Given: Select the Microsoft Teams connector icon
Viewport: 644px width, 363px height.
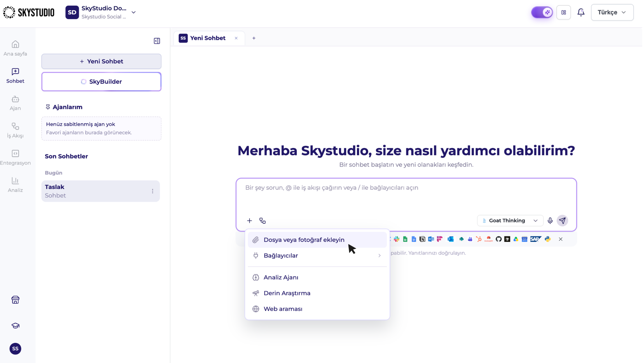Looking at the screenshot, I should [470, 239].
